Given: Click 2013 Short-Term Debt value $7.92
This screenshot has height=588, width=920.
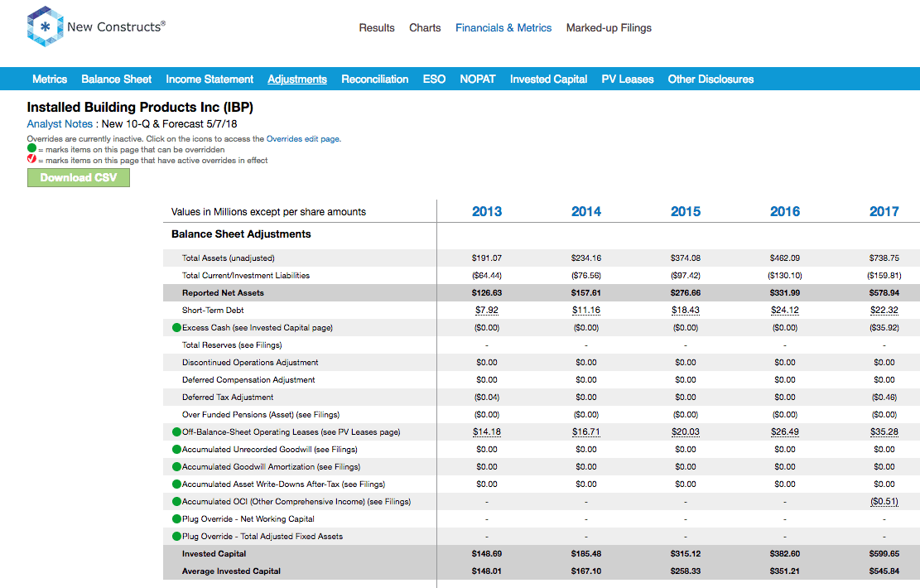Looking at the screenshot, I should [x=487, y=311].
